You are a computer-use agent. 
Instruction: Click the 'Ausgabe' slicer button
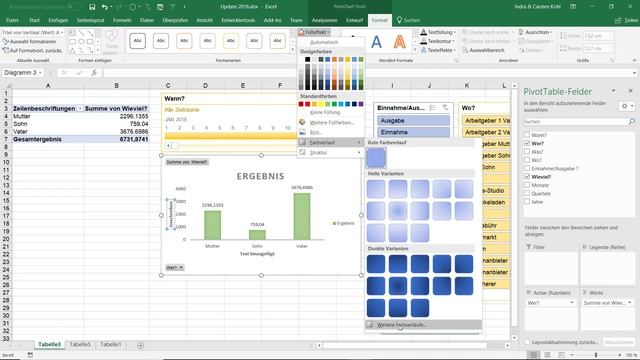pyautogui.click(x=413, y=121)
